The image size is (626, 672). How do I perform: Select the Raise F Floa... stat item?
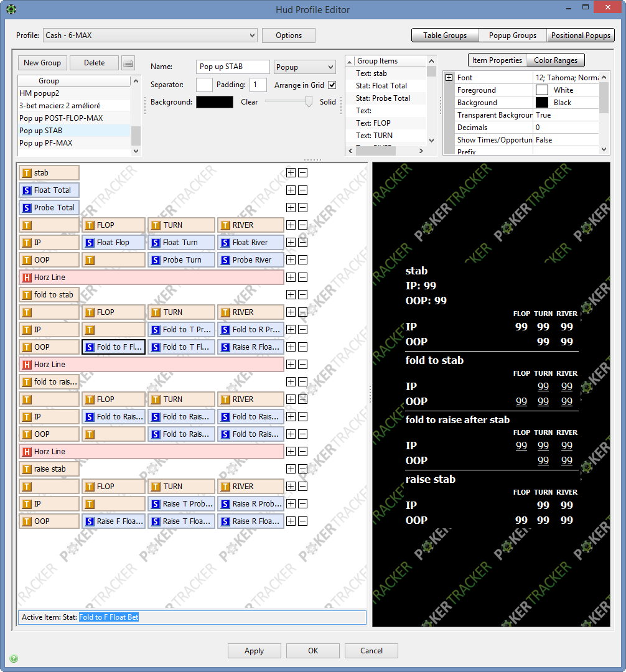[113, 521]
